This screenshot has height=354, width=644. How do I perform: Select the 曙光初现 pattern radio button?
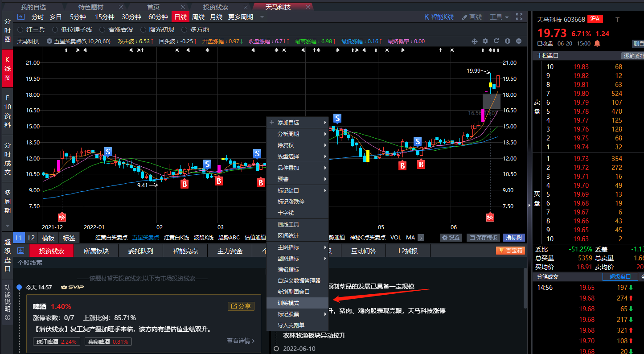pos(143,29)
